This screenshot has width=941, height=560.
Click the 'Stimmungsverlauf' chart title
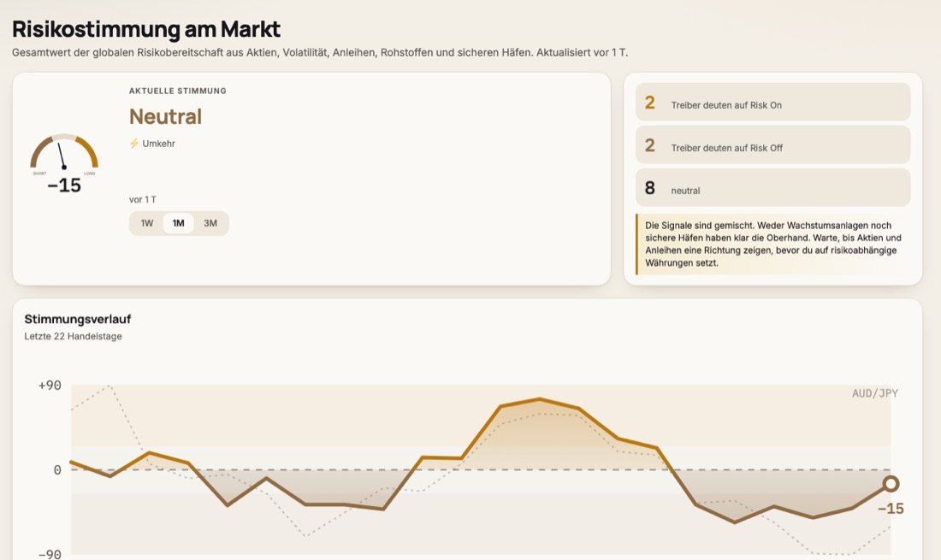point(77,319)
